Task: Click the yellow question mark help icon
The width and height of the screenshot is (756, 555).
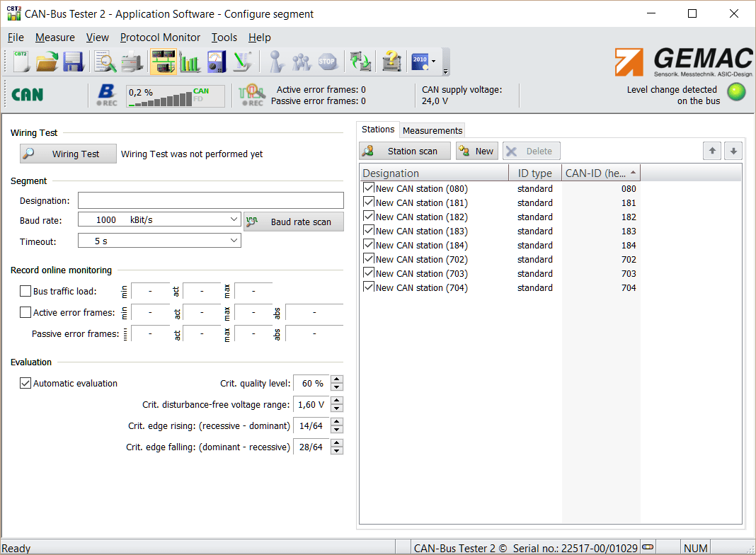Action: [391, 62]
